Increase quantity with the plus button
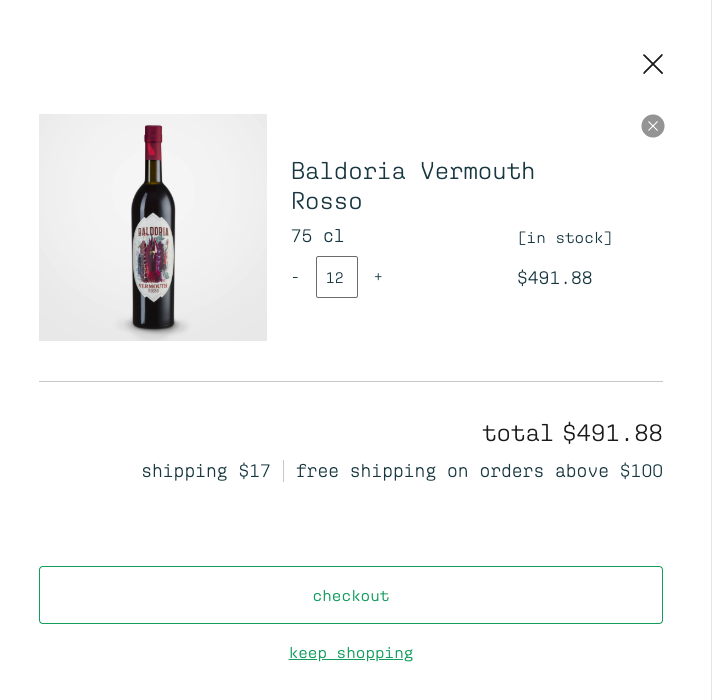This screenshot has width=712, height=700. pos(378,277)
